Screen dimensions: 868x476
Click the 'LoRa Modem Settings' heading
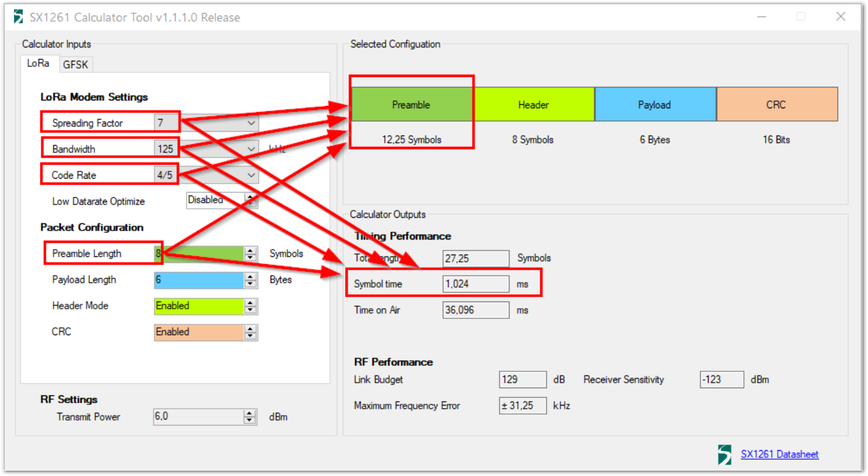coord(94,97)
